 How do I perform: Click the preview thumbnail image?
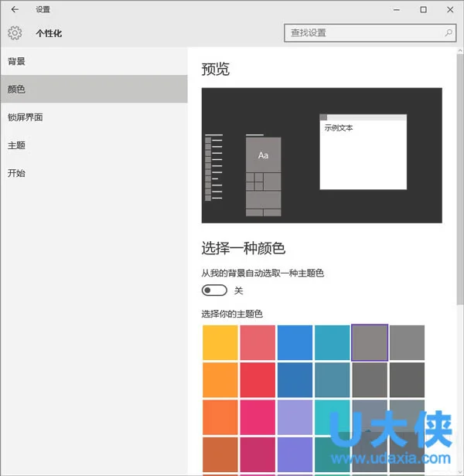click(322, 155)
